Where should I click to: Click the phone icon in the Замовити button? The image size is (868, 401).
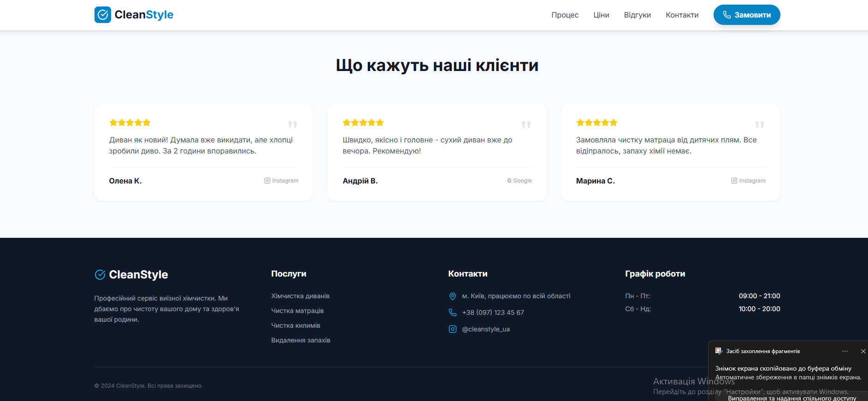click(x=727, y=15)
